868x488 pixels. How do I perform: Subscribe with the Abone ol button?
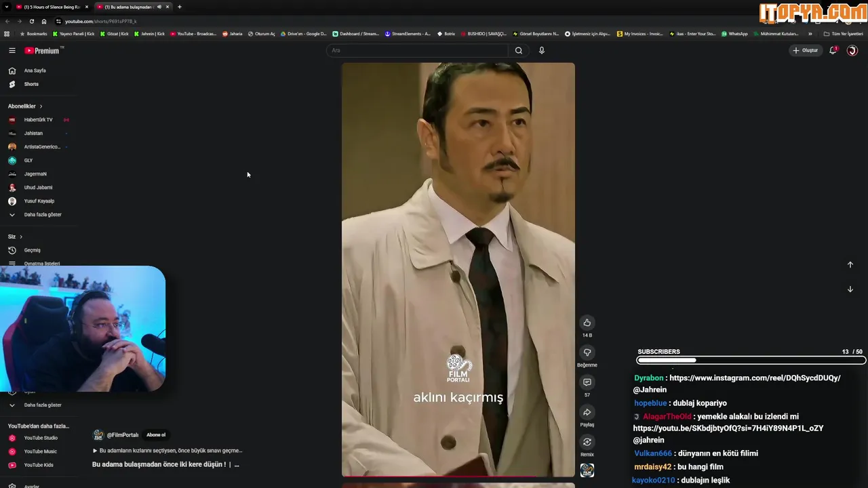[156, 435]
